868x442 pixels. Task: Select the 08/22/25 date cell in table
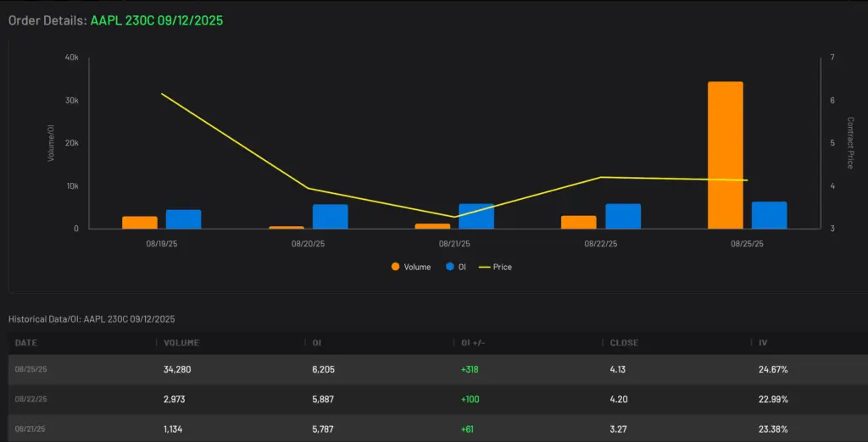coord(31,400)
